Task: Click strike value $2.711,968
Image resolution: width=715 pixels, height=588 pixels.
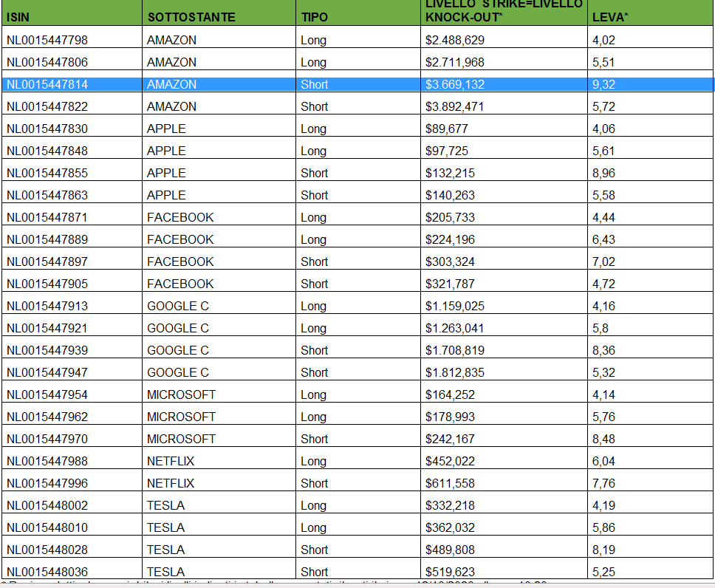Action: click(x=454, y=62)
